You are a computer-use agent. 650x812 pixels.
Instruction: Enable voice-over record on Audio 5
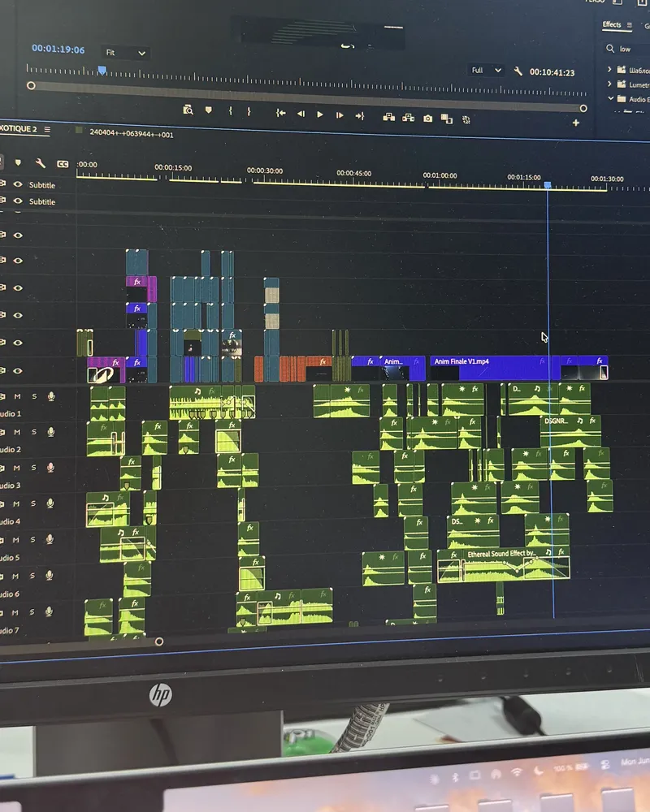50,540
